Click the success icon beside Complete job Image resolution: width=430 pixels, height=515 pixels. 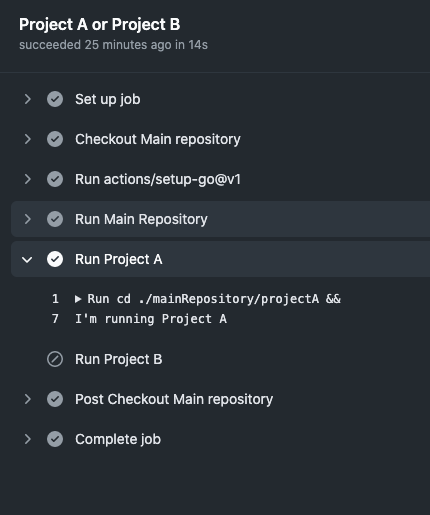(x=55, y=439)
